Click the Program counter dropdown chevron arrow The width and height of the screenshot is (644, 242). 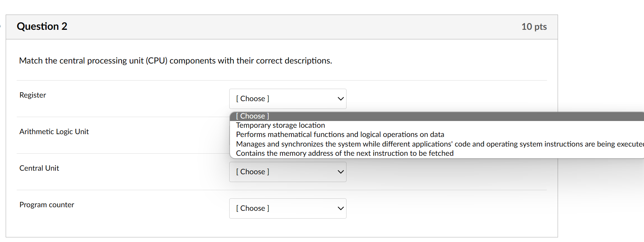[x=340, y=208]
